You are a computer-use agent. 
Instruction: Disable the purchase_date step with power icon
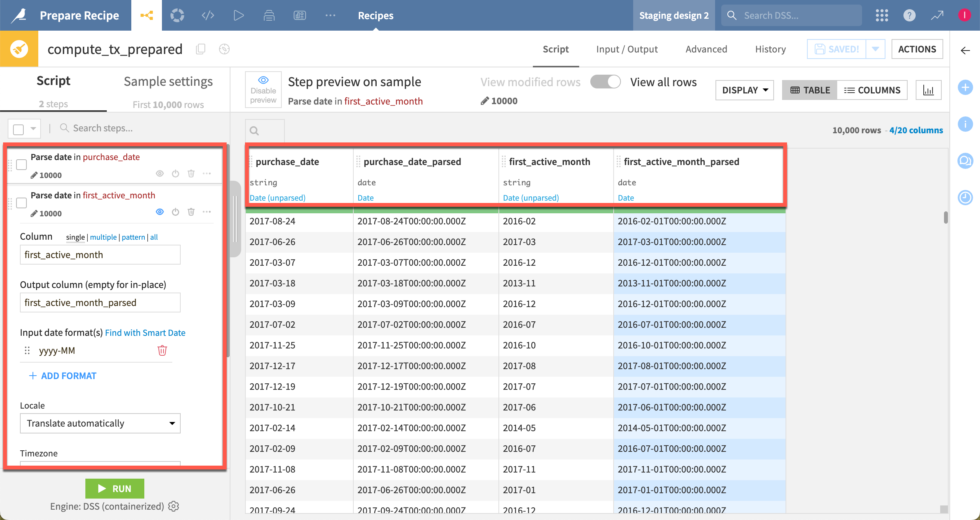pyautogui.click(x=175, y=173)
